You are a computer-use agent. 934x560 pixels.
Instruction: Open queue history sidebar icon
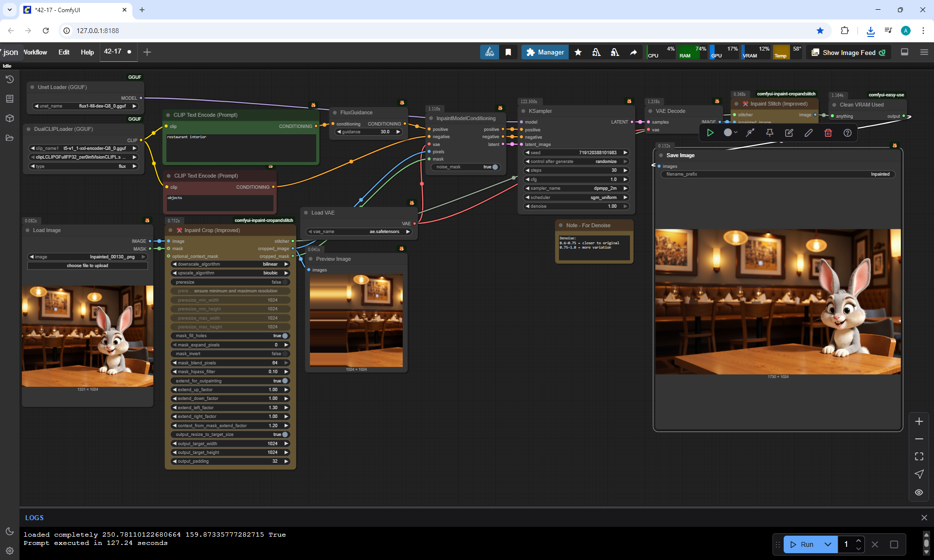pyautogui.click(x=9, y=79)
